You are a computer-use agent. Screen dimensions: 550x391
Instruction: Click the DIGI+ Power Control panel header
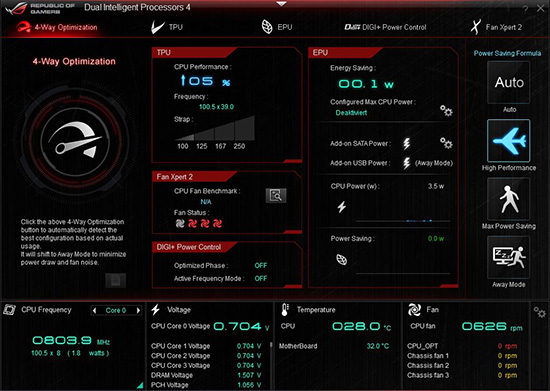pyautogui.click(x=195, y=247)
